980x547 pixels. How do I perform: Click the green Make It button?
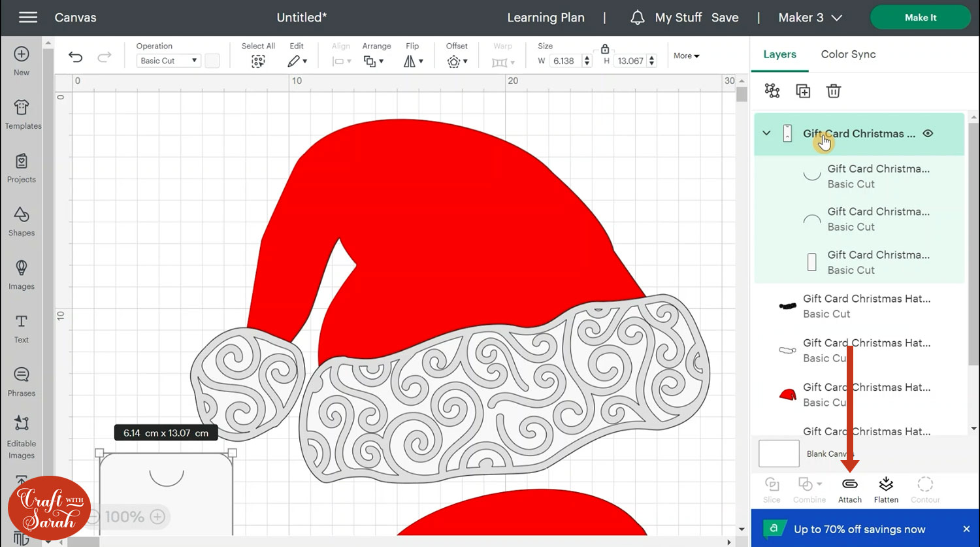[x=920, y=18]
